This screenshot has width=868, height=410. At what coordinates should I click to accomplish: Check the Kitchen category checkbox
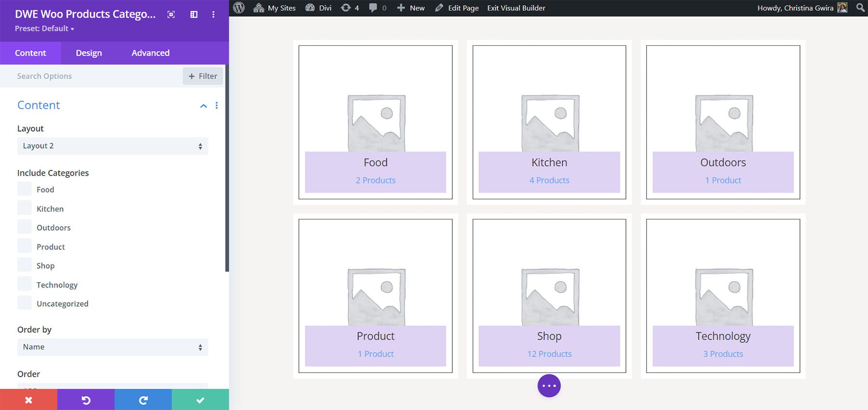pos(25,208)
